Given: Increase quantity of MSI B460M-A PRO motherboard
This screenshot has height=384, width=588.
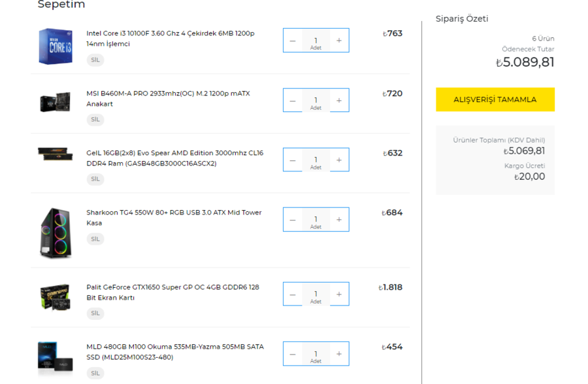Looking at the screenshot, I should [338, 101].
